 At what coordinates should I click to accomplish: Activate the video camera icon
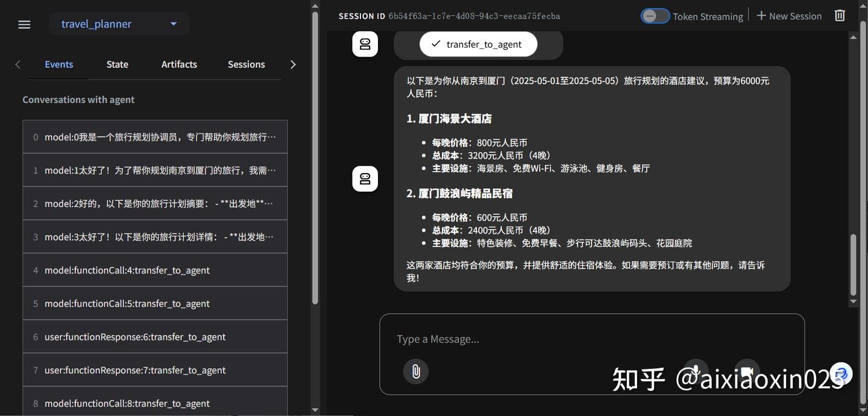click(x=746, y=371)
